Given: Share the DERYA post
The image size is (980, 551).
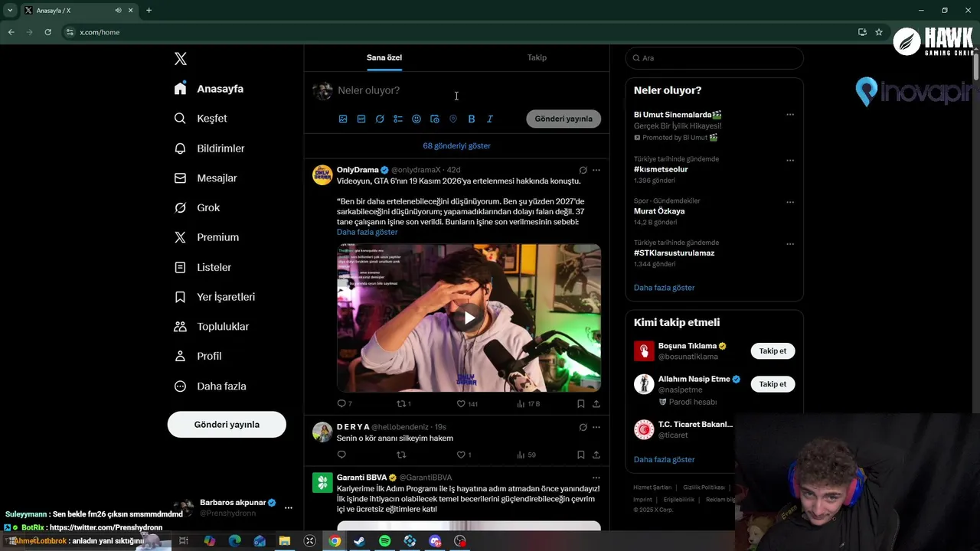Looking at the screenshot, I should [596, 455].
